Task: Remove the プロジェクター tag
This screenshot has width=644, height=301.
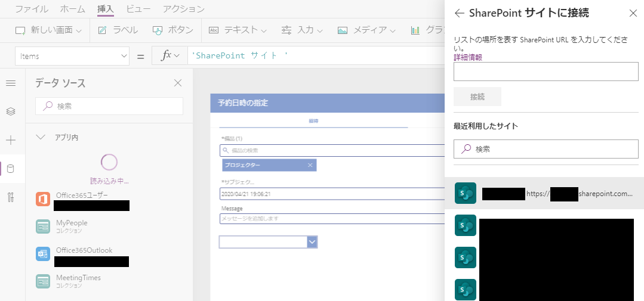Action: (x=310, y=165)
